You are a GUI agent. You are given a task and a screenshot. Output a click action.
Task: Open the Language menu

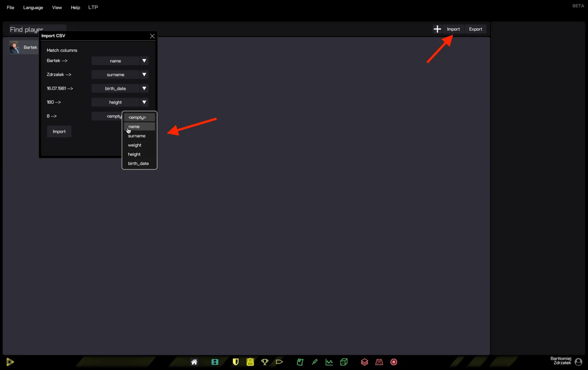point(33,8)
